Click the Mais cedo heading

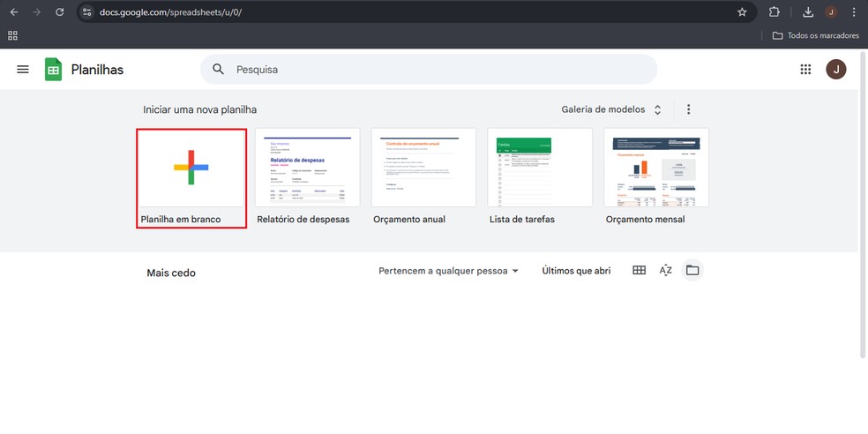click(171, 273)
